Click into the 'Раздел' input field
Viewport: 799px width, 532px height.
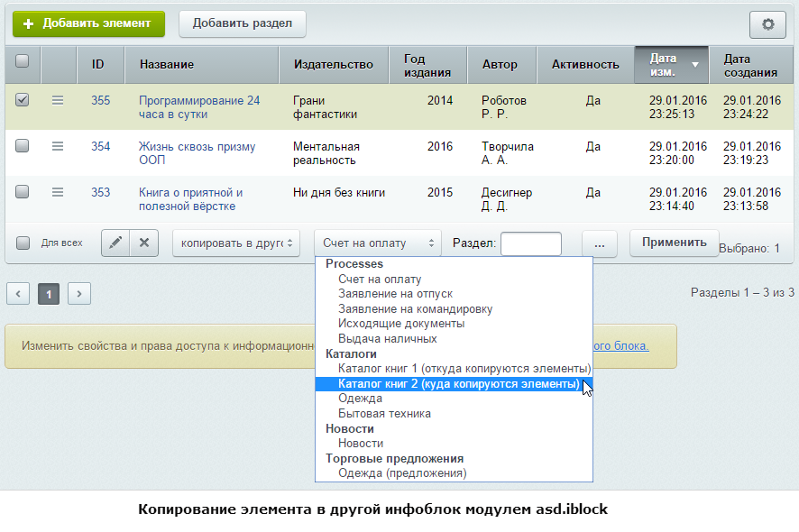[530, 243]
